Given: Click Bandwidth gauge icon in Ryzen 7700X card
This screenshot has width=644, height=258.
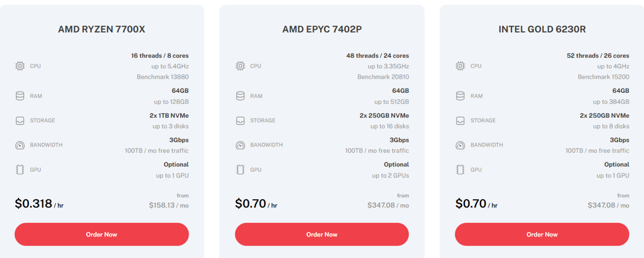Looking at the screenshot, I should point(20,146).
